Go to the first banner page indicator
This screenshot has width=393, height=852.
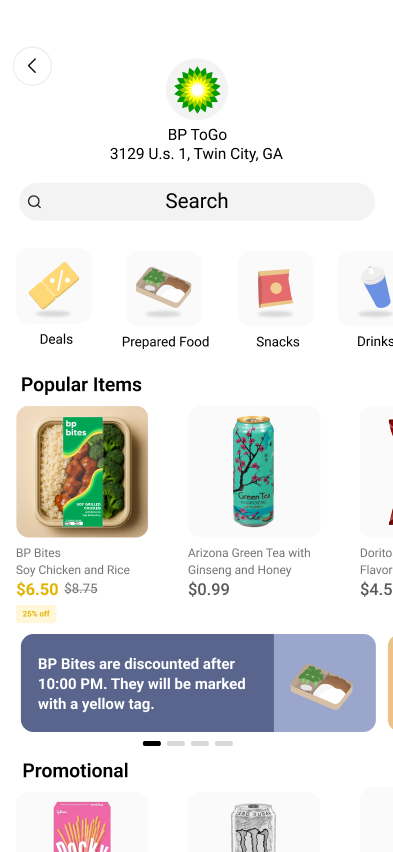[152, 743]
